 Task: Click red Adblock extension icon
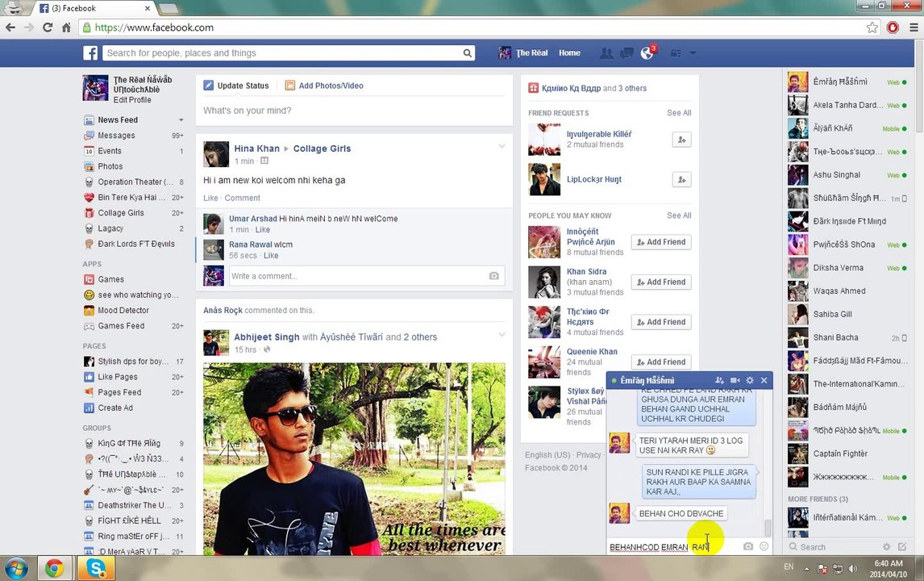[x=893, y=27]
